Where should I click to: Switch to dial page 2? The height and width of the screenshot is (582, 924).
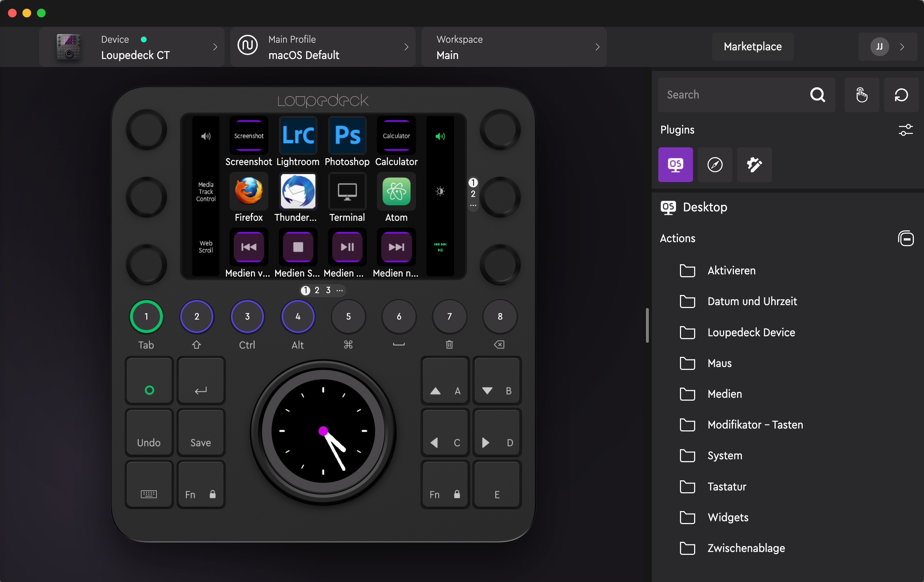click(473, 194)
